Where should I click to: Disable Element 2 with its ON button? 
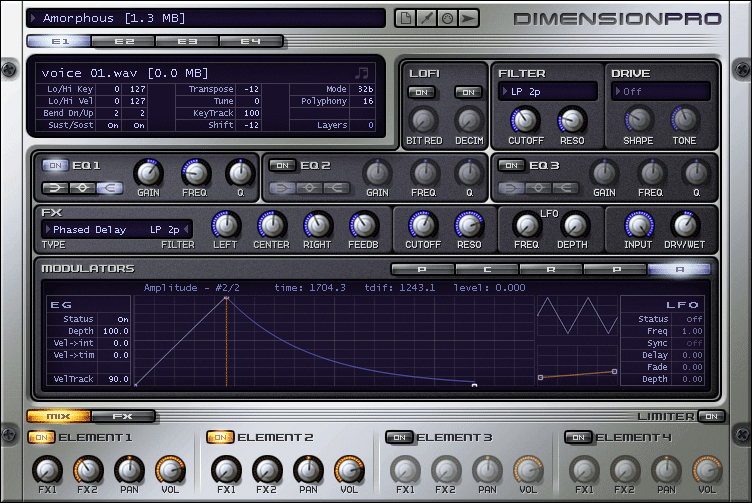pos(220,437)
